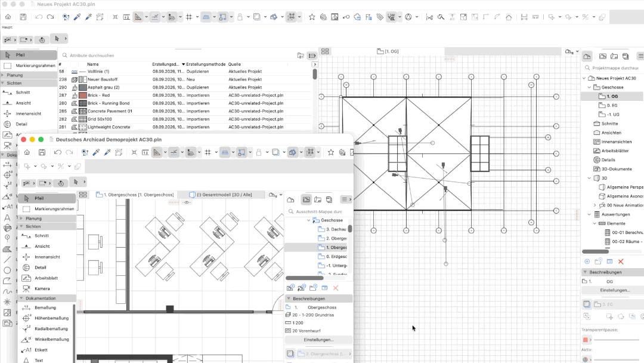Image resolution: width=644 pixels, height=363 pixels.
Task: Toggle the tab overview grid icon in Demoprojekt
Action: [83, 195]
